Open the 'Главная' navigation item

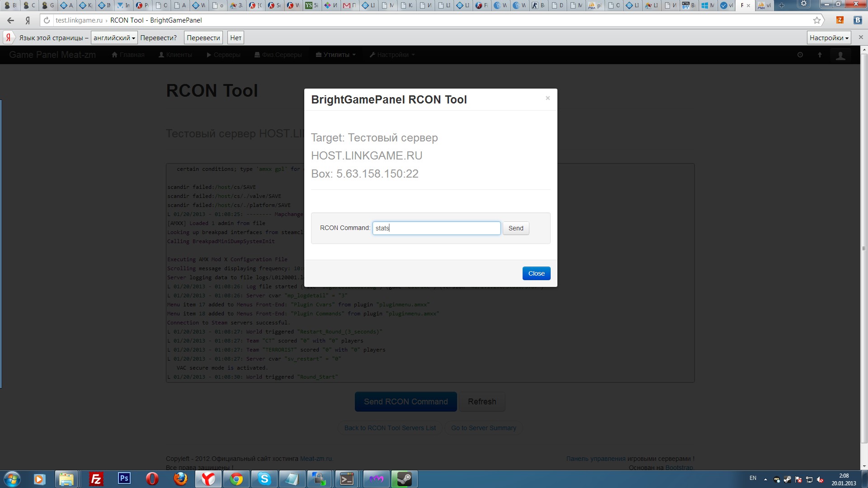click(128, 55)
